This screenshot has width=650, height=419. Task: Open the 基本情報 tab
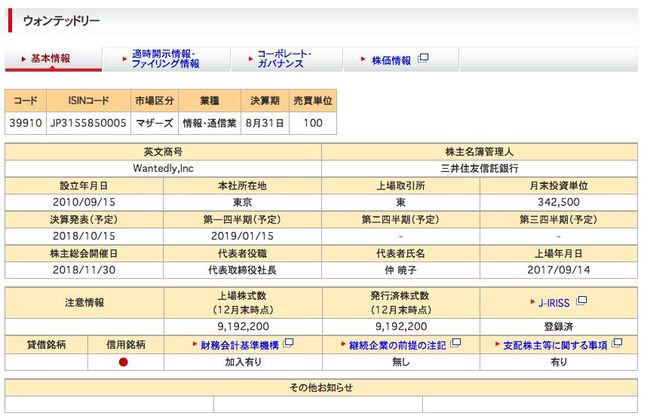click(53, 59)
